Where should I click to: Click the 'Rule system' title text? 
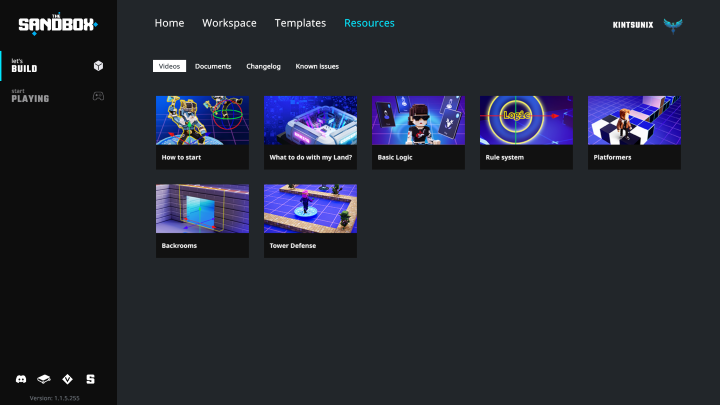[504, 158]
